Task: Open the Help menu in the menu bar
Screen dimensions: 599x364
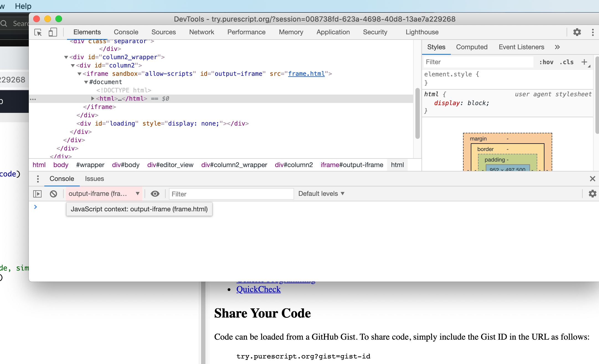Action: [x=23, y=6]
